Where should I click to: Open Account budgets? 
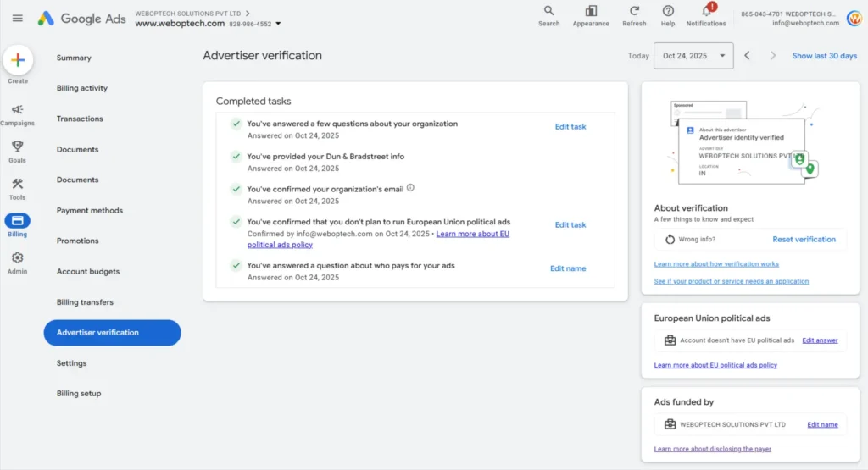(88, 272)
